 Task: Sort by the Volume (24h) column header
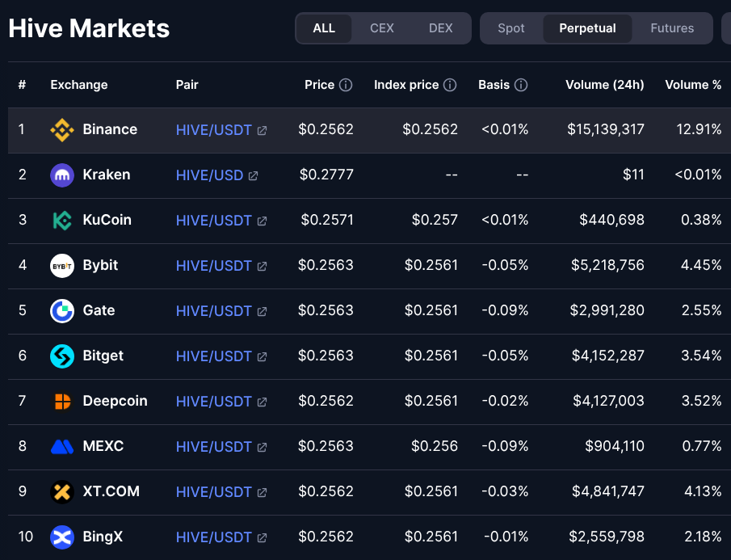(x=605, y=85)
